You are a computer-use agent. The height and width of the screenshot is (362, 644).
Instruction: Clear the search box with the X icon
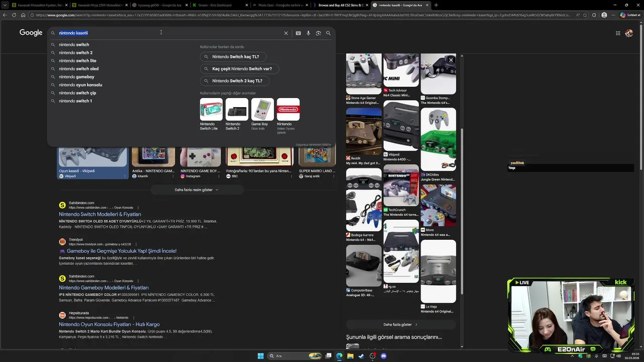coord(286,33)
